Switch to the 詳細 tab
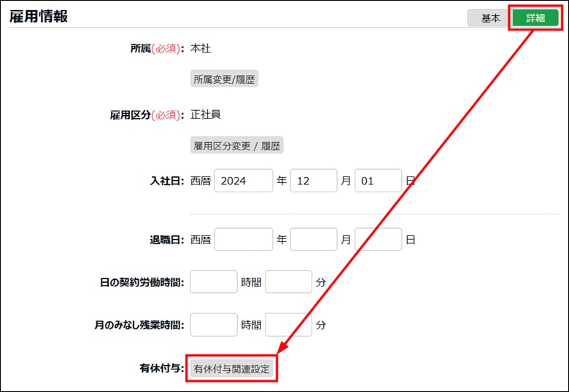The width and height of the screenshot is (569, 392). click(535, 18)
